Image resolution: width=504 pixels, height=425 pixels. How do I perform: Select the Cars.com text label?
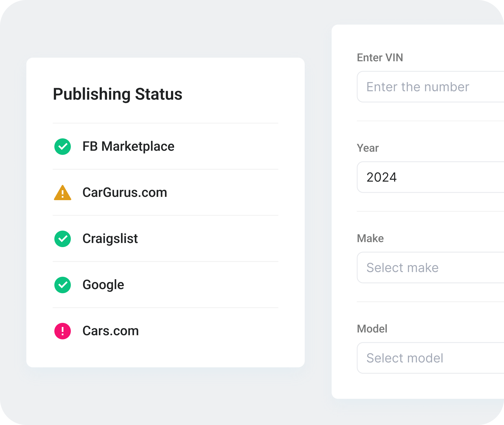[111, 331]
